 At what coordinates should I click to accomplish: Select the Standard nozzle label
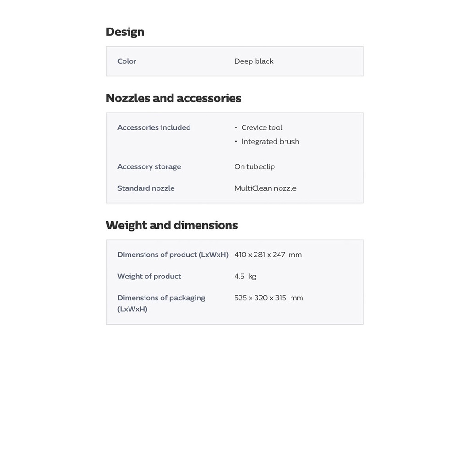146,188
